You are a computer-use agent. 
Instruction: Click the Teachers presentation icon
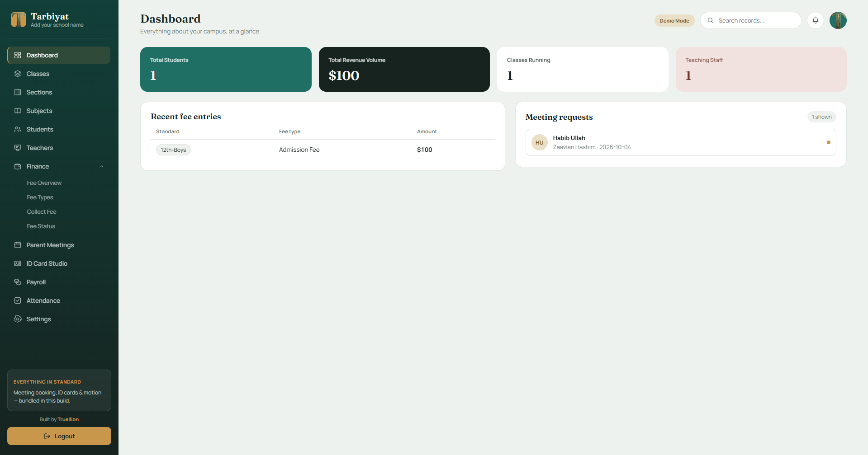pyautogui.click(x=18, y=148)
